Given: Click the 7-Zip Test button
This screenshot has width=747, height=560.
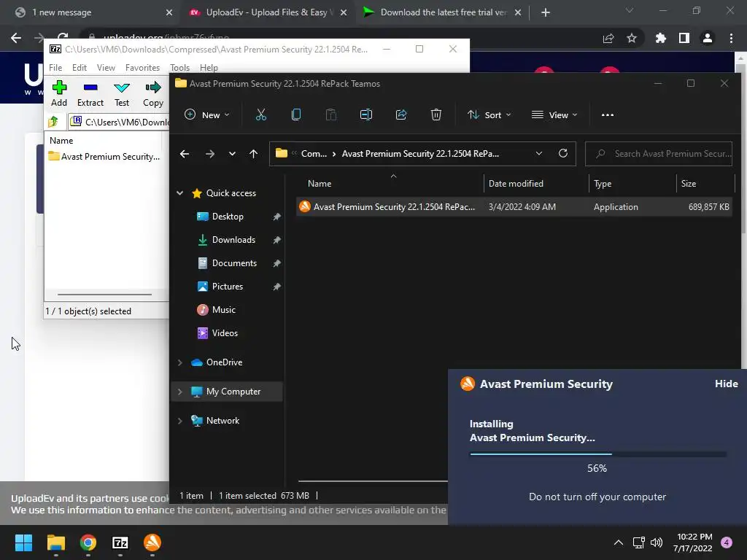Looking at the screenshot, I should (x=122, y=93).
